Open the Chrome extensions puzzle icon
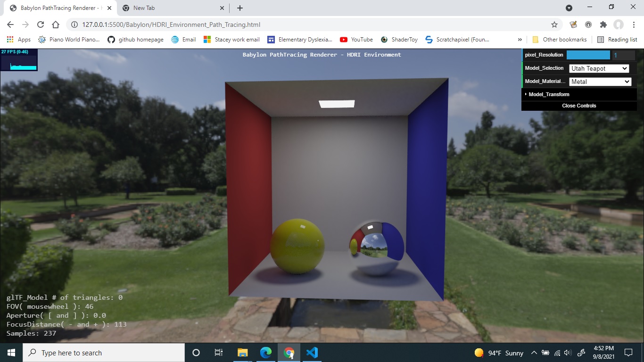 coord(603,24)
